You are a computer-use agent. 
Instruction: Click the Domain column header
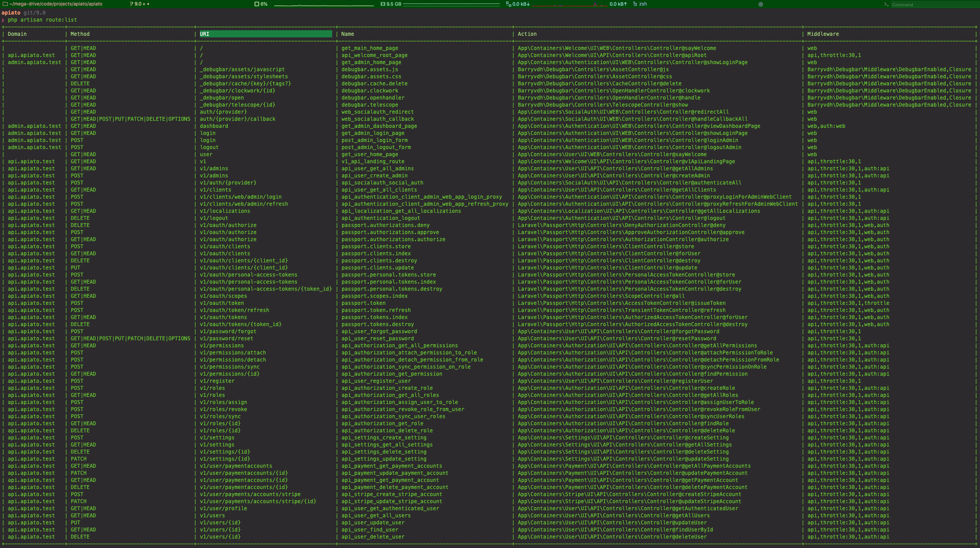[x=17, y=34]
